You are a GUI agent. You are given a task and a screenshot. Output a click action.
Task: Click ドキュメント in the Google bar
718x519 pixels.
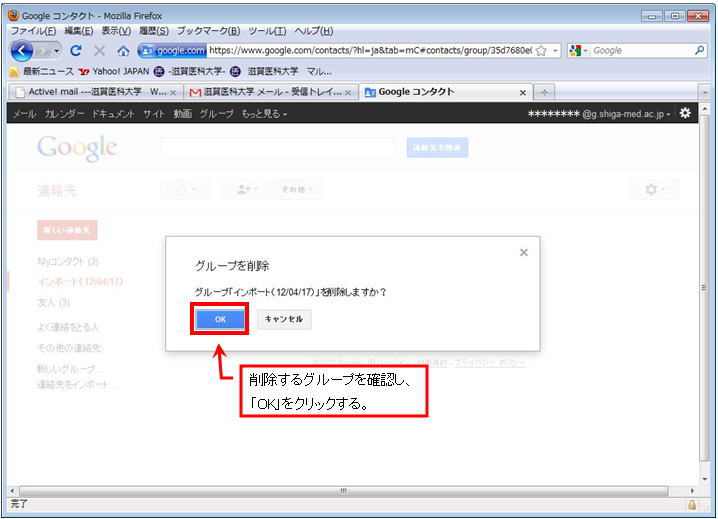[113, 114]
